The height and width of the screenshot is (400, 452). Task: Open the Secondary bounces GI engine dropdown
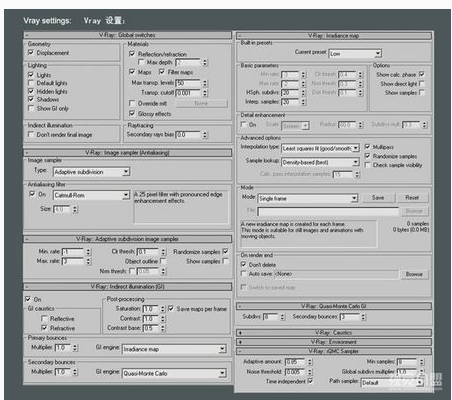click(174, 373)
